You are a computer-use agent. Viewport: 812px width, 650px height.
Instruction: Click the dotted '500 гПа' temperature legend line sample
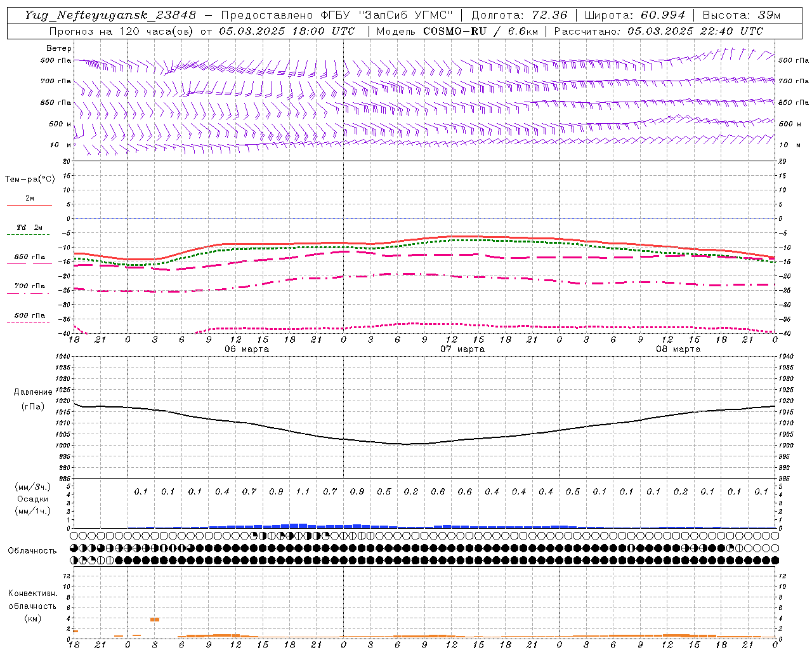click(x=28, y=322)
